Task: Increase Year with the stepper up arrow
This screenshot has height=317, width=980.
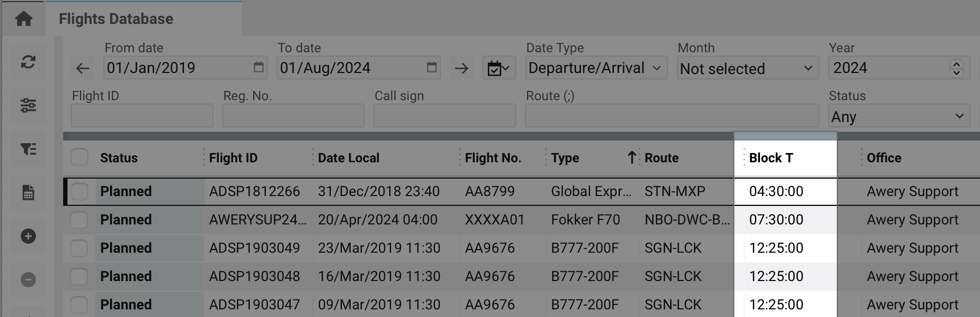Action: 956,64
